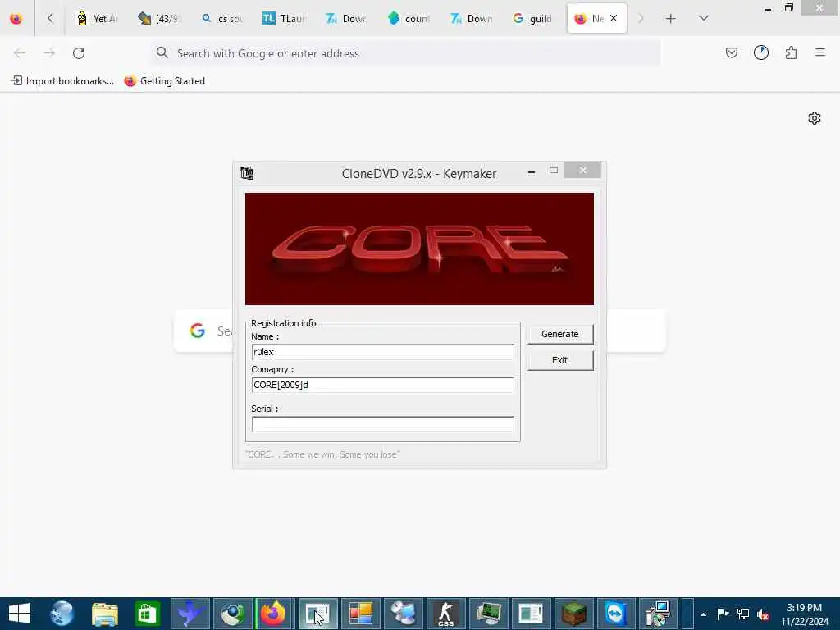Click the browser back arrow
Image resolution: width=840 pixels, height=630 pixels.
click(20, 53)
